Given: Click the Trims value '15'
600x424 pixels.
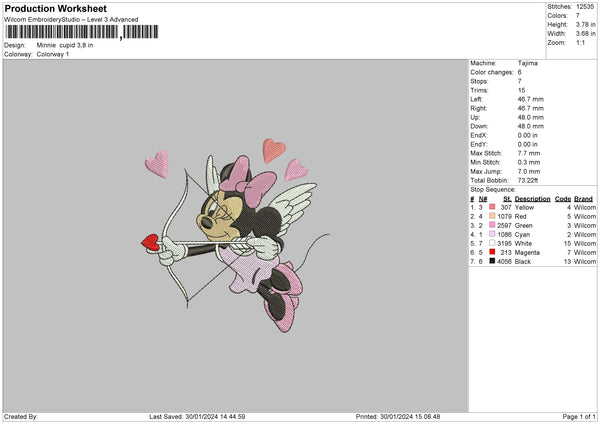Looking at the screenshot, I should click(522, 90).
